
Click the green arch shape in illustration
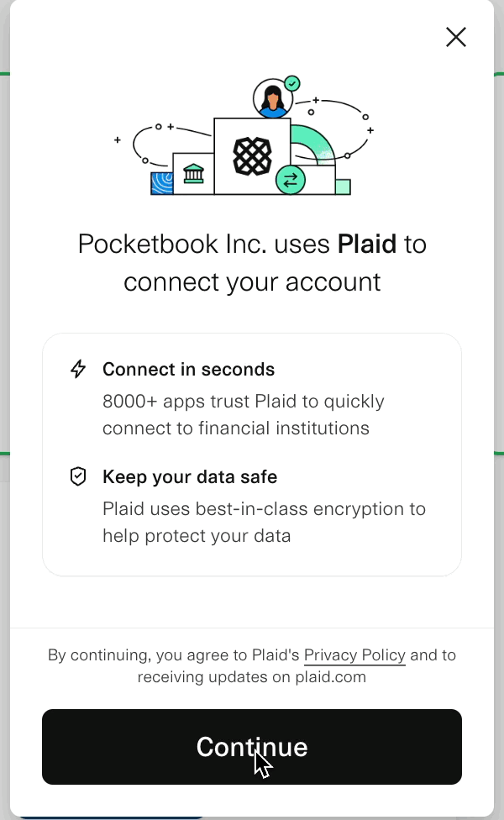[x=313, y=145]
